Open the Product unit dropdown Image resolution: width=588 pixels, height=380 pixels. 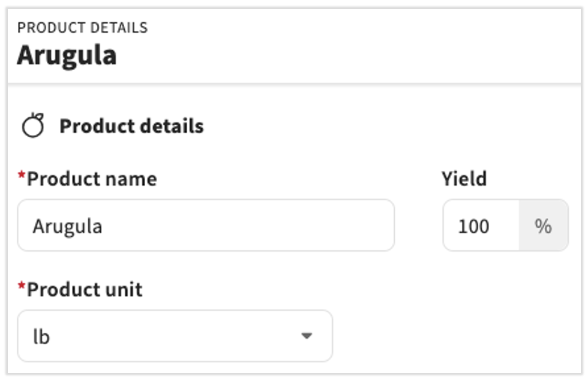tap(174, 336)
